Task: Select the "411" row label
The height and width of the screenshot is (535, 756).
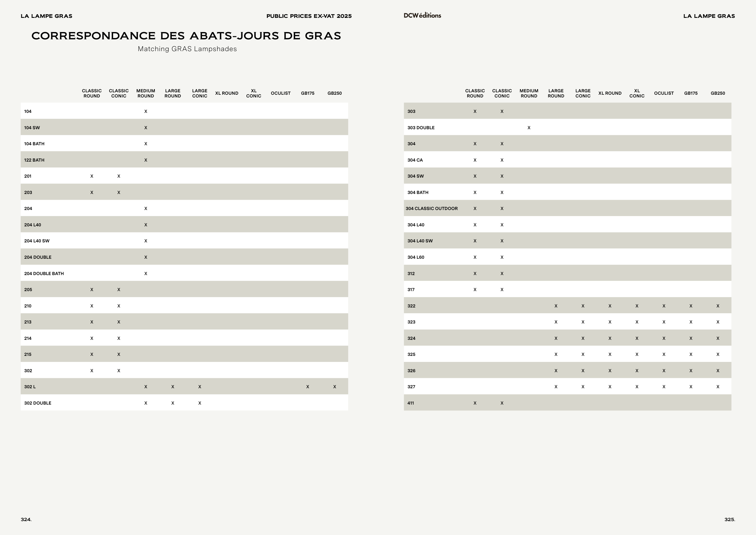Action: (x=411, y=403)
